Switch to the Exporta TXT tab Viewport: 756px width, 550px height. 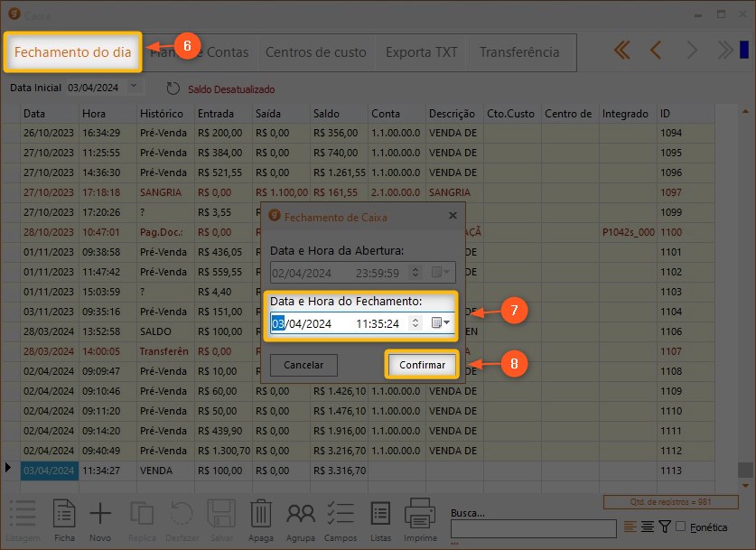(x=421, y=52)
